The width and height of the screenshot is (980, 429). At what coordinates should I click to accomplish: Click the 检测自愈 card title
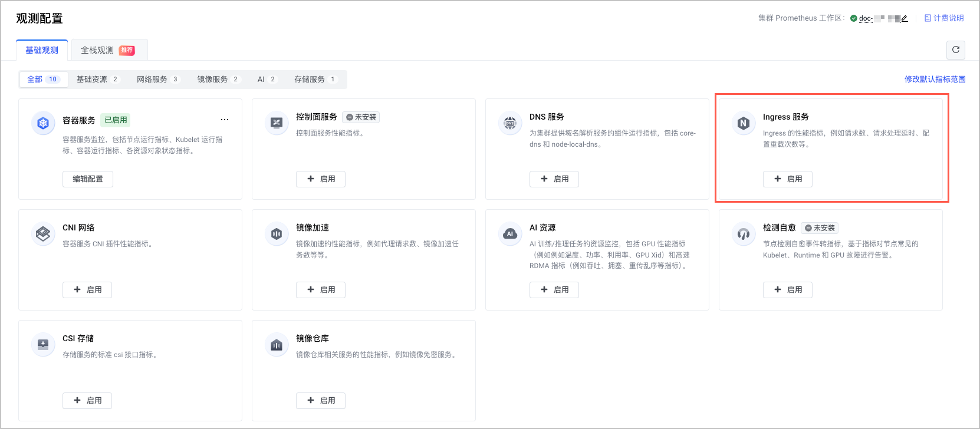(x=780, y=227)
